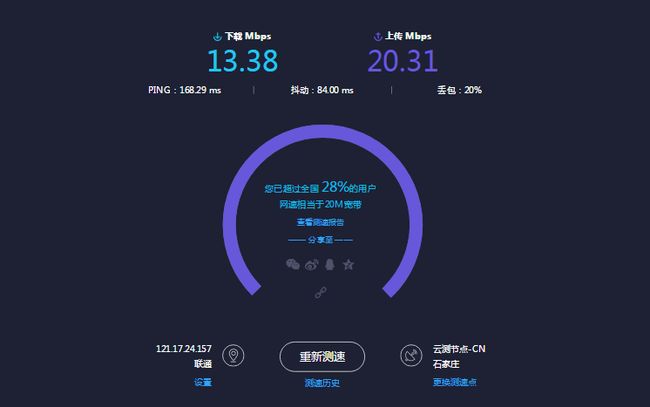
Task: Click the 20.31 upload speed value
Action: [403, 61]
